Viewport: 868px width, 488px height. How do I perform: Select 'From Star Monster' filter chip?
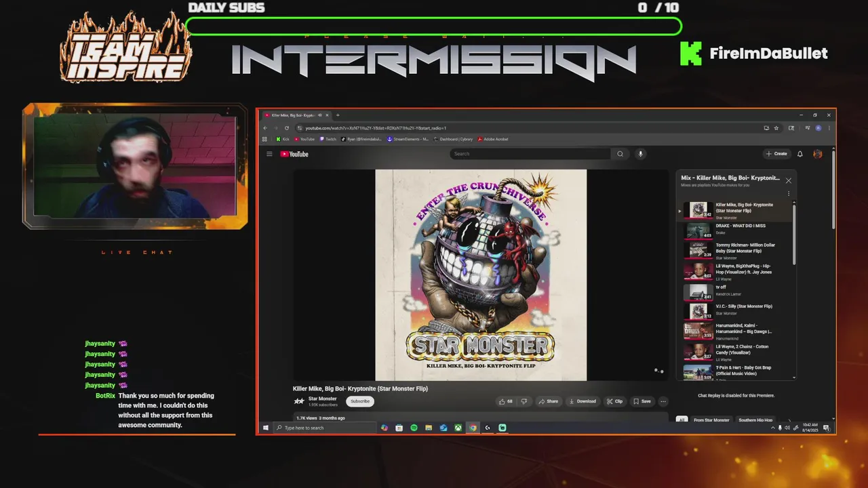[711, 420]
